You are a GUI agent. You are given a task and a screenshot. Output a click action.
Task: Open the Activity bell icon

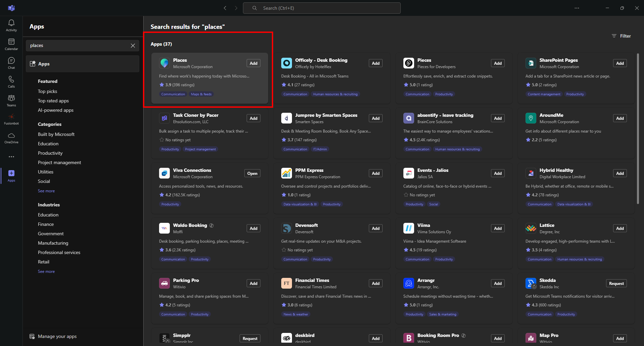pyautogui.click(x=11, y=23)
